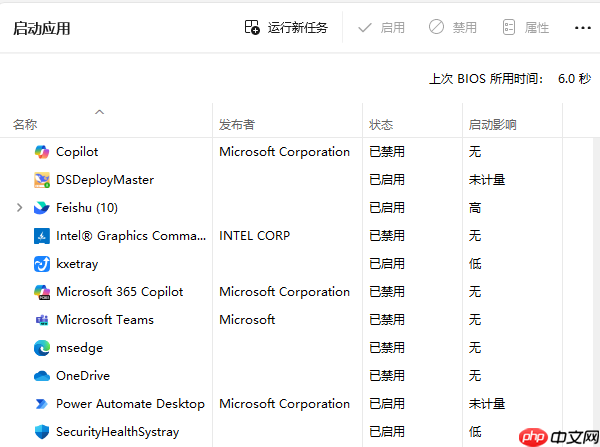Screen dimensions: 600x447
Task: Open the three-dot more options menu
Action: 583,28
